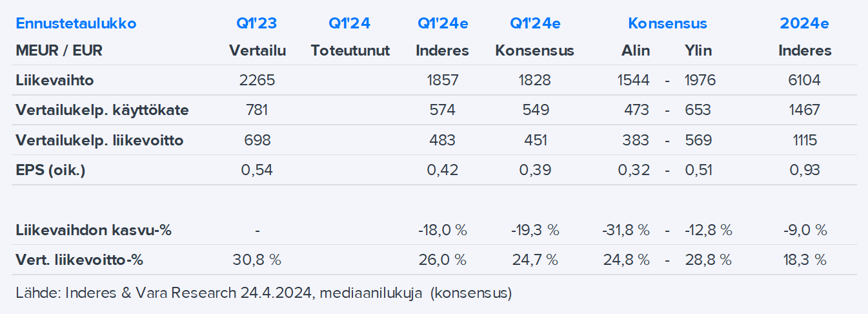
Task: Select the Q1'23 column header
Action: pyautogui.click(x=256, y=24)
